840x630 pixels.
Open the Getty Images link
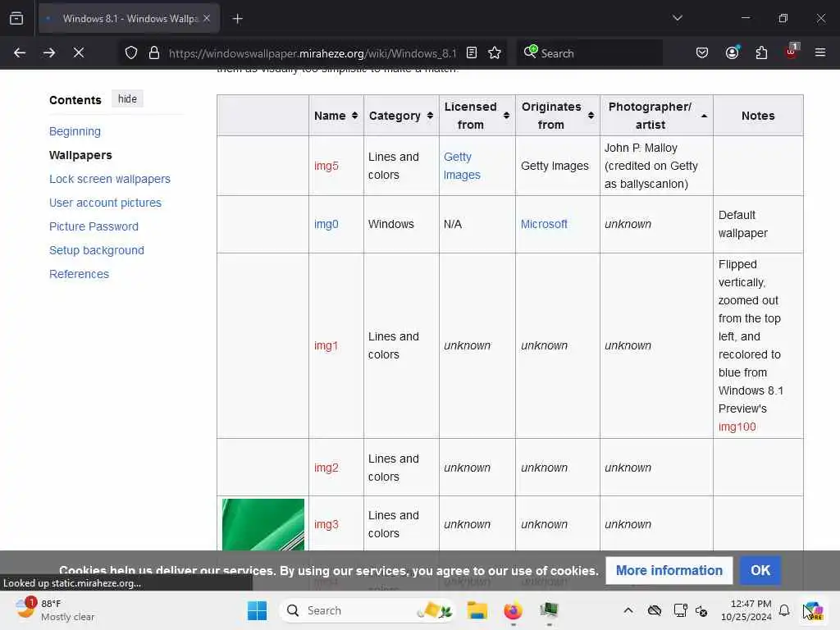462,166
